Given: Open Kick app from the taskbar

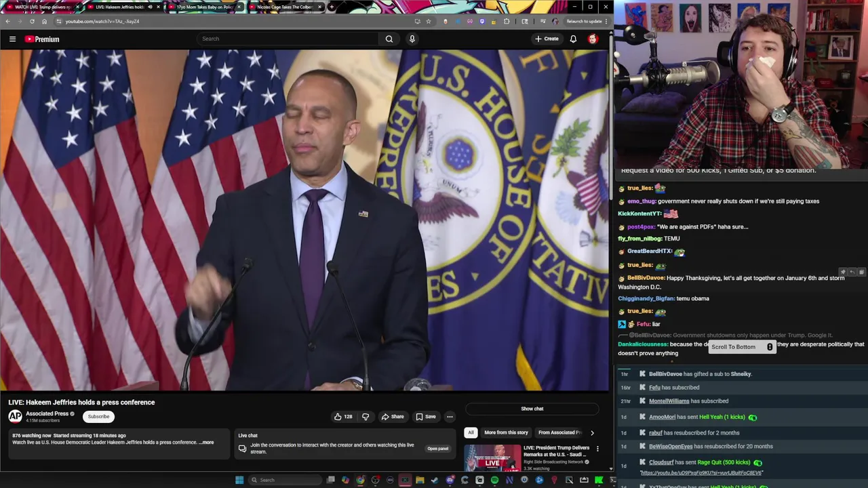Looking at the screenshot, I should point(599,480).
